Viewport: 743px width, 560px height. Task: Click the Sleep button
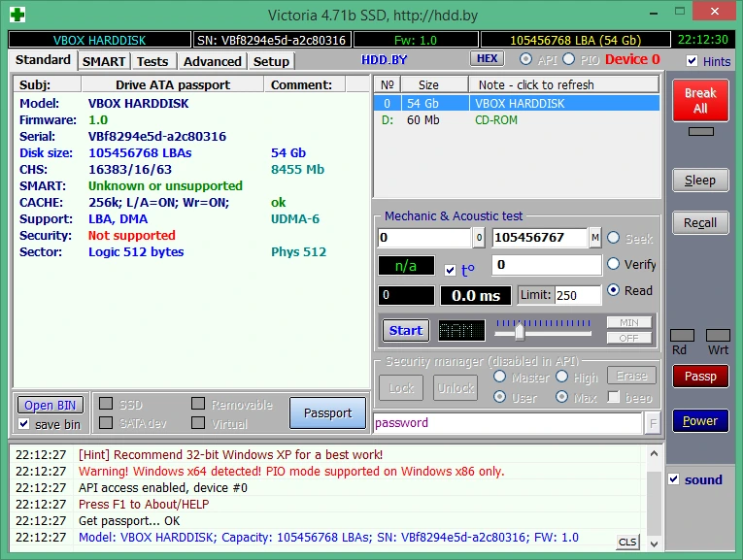(700, 181)
